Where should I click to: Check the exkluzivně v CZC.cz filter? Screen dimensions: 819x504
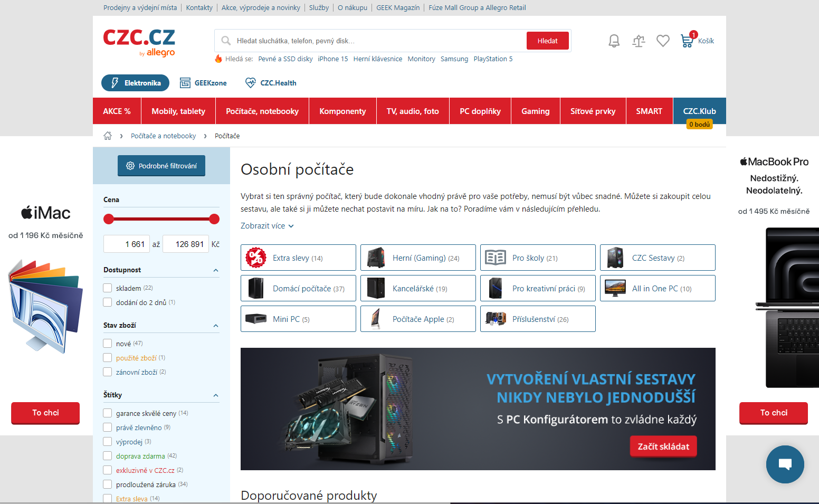tap(108, 470)
